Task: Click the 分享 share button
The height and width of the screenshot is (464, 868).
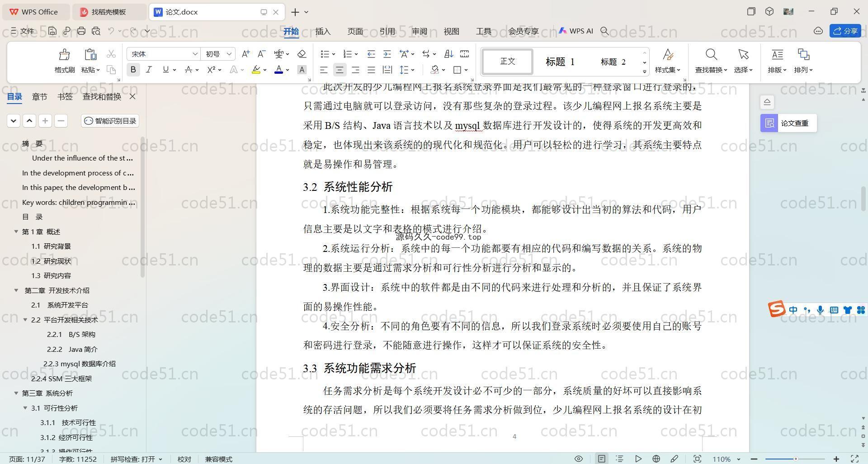Action: [845, 31]
